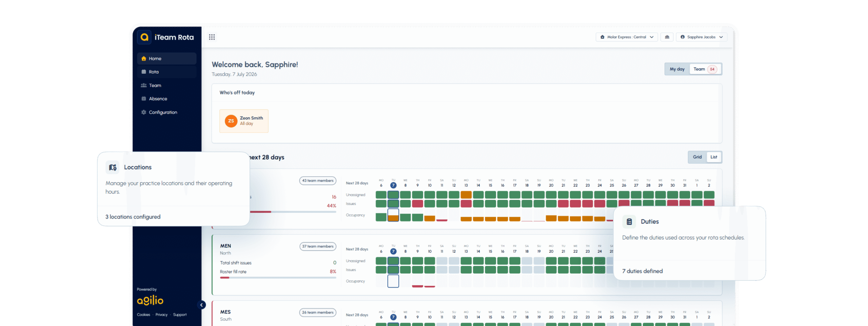Click the "3 locations configured" text
Viewport: 868px width, 326px height.
pos(133,217)
